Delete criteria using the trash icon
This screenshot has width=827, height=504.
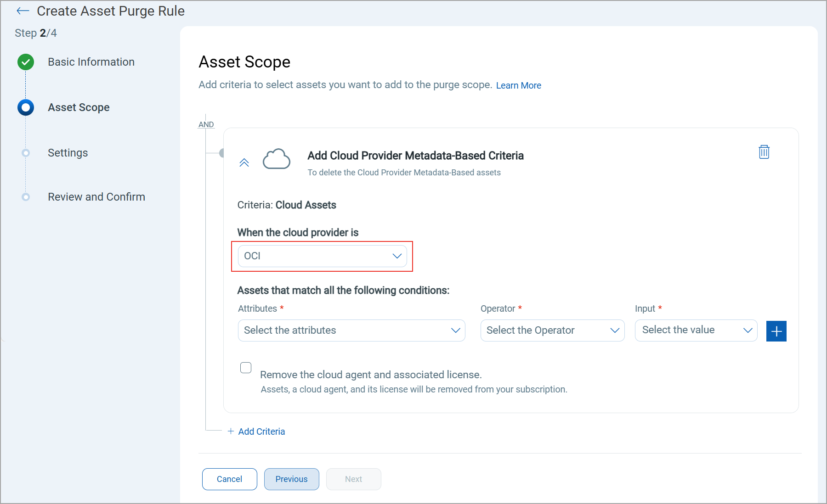764,152
